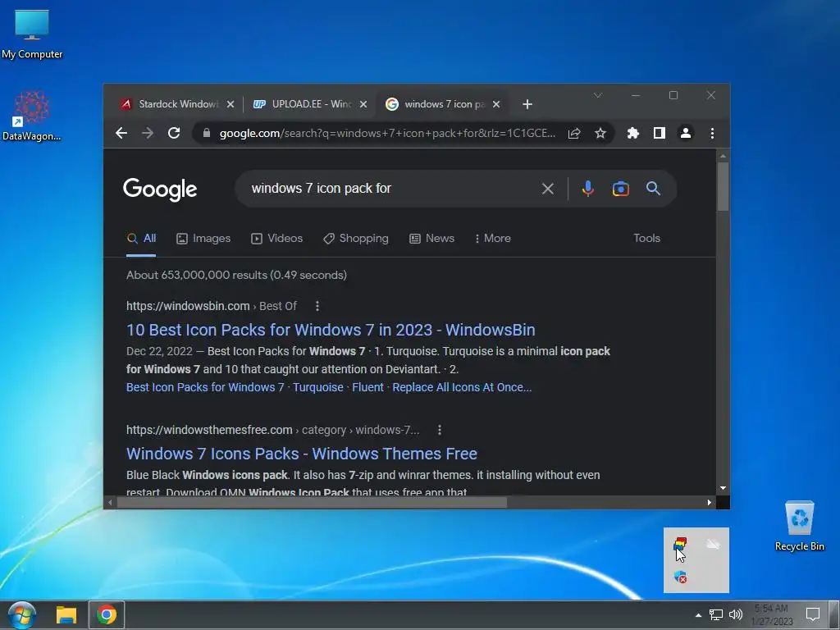Open the volume speaker icon
This screenshot has width=840, height=630.
[x=736, y=614]
